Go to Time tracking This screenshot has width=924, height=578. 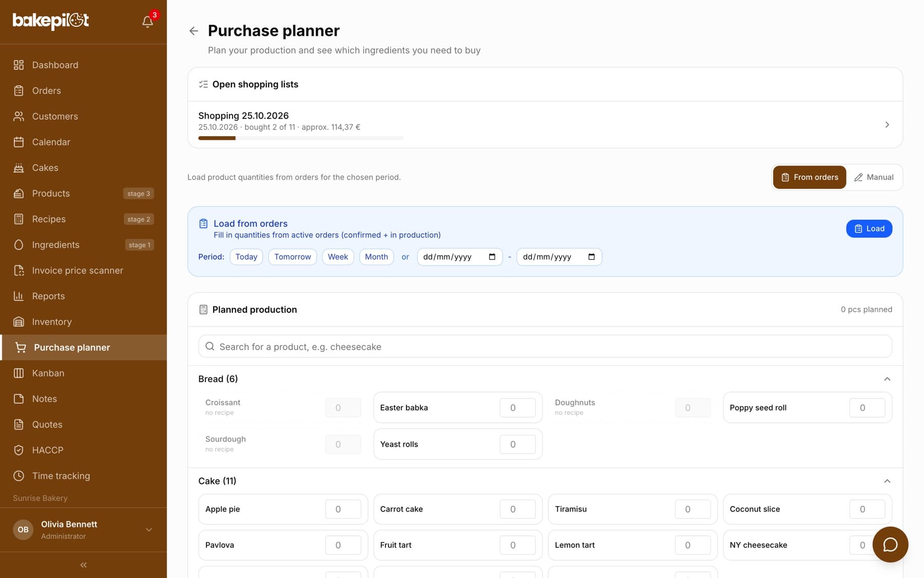(83, 476)
